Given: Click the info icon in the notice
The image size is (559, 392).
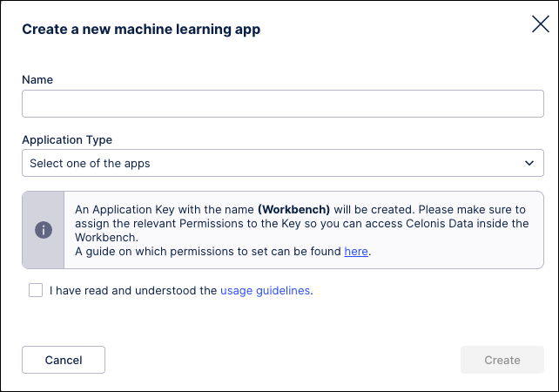Looking at the screenshot, I should point(44,230).
